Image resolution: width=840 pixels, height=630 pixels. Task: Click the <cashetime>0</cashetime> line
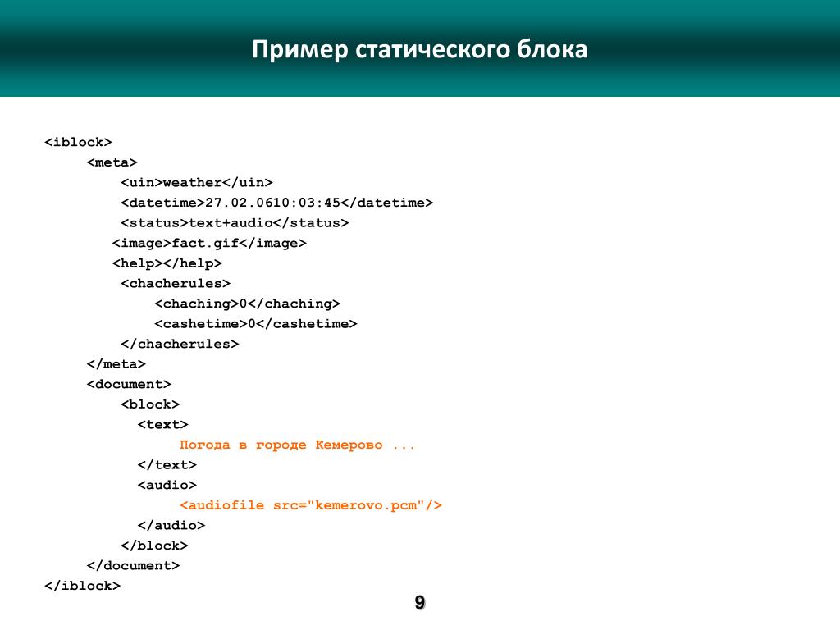[256, 323]
